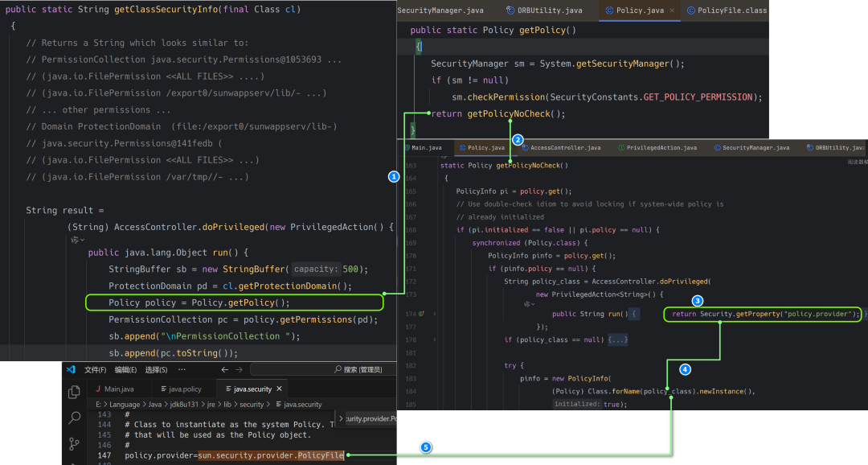Open PolicyFile.class tab in upper editor
868x465 pixels.
point(727,10)
